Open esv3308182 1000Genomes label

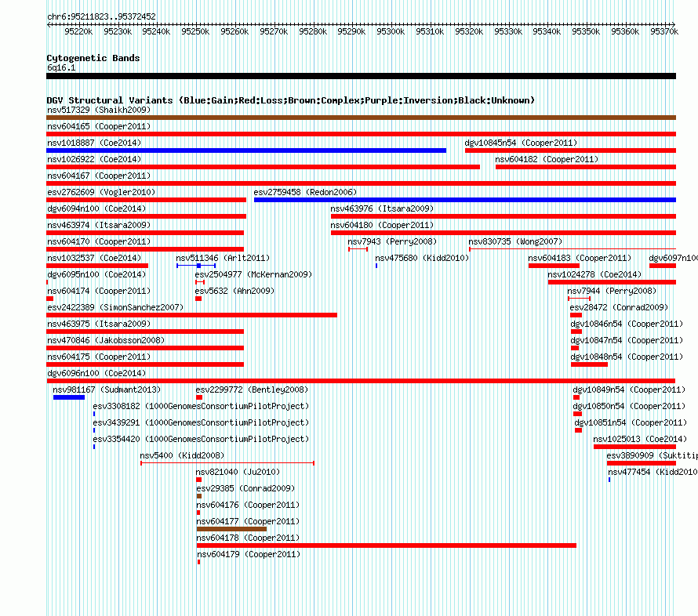[x=201, y=406]
